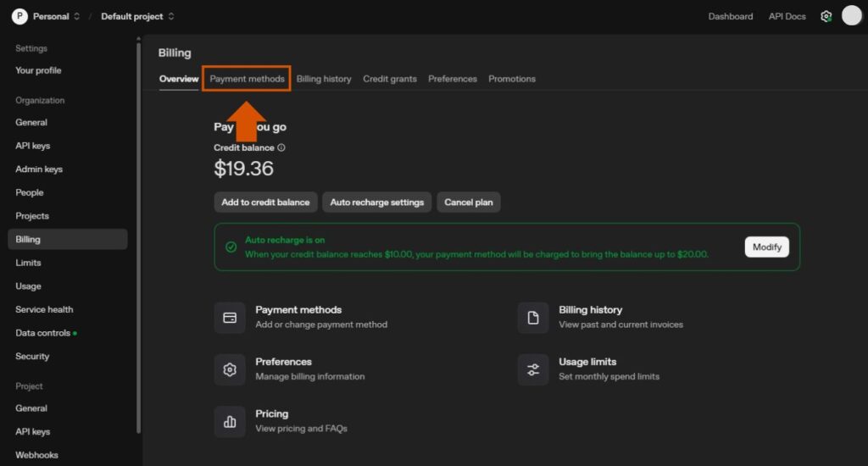Switch to the Payment methods tab

[248, 79]
